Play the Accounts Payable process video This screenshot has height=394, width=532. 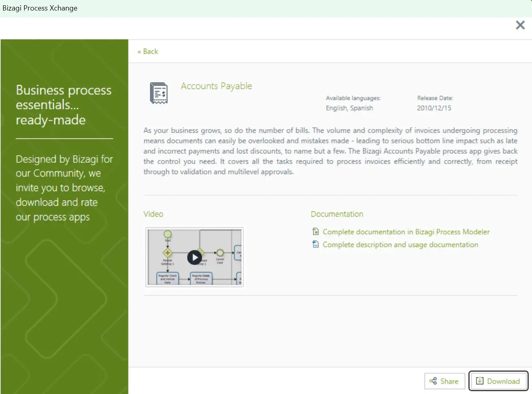(x=194, y=257)
